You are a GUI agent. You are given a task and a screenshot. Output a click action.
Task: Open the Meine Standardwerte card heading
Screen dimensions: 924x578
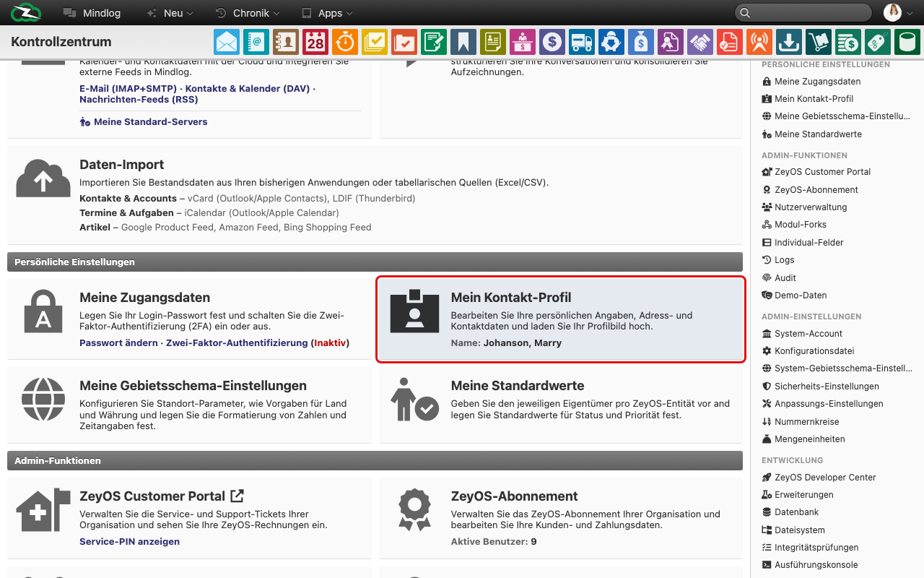coord(518,386)
